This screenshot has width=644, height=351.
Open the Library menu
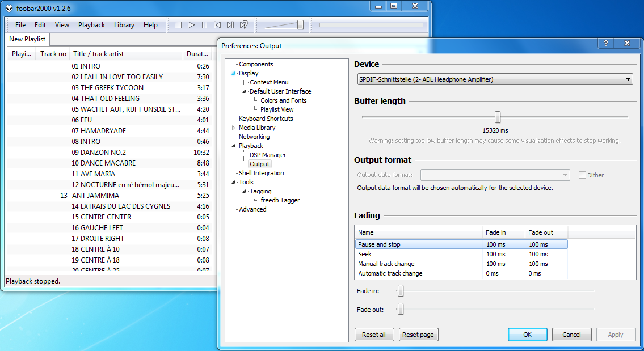(x=124, y=25)
